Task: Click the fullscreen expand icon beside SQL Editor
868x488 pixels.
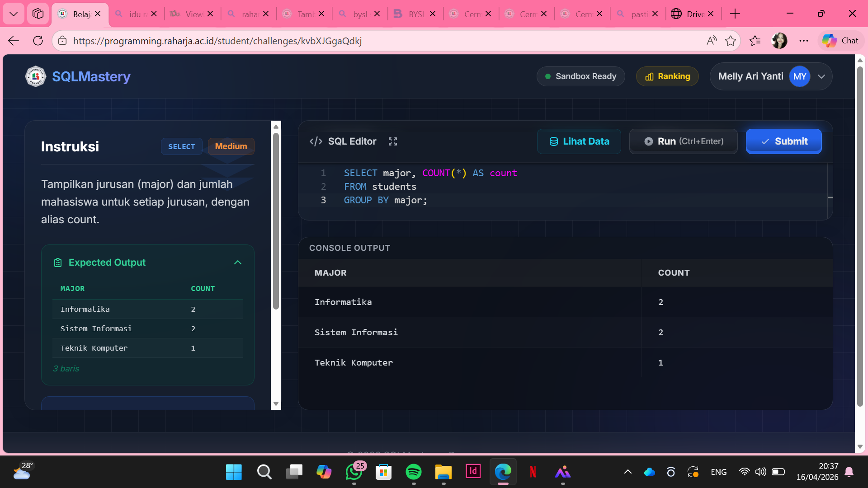Action: click(392, 141)
